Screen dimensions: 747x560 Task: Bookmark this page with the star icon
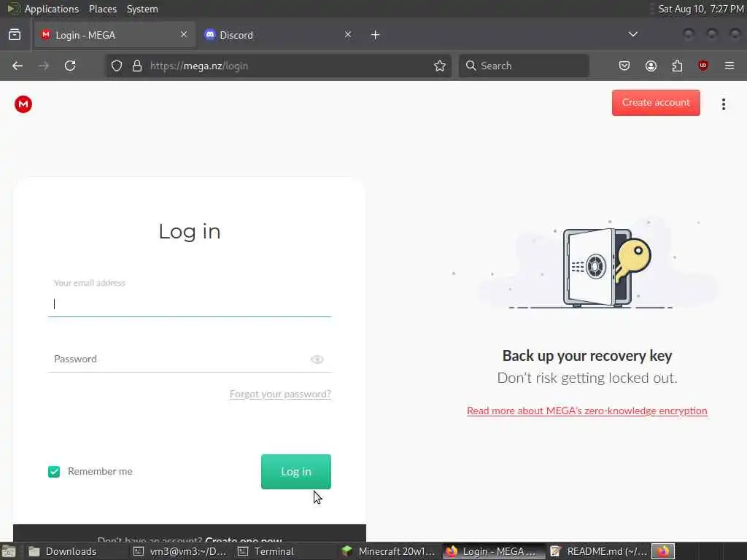coord(440,66)
